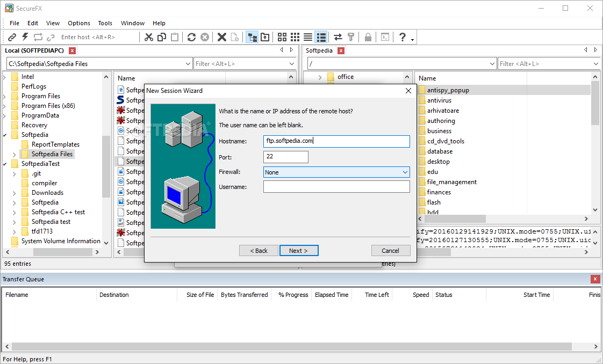Switch to large icons view
This screenshot has height=364, width=603.
(x=282, y=37)
